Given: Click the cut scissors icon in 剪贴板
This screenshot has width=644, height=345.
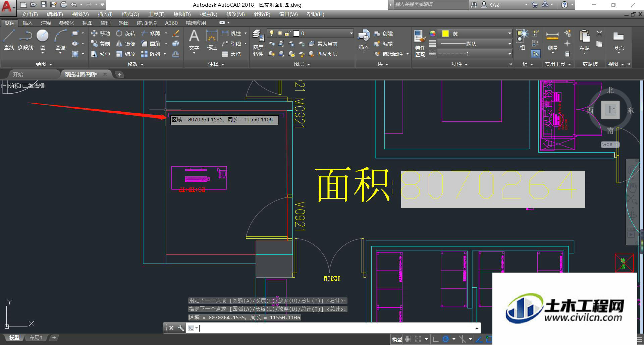Looking at the screenshot, I should click(x=599, y=33).
